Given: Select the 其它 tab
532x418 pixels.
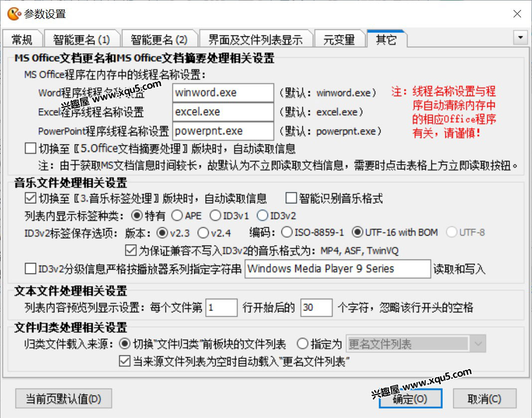Looking at the screenshot, I should pos(386,39).
